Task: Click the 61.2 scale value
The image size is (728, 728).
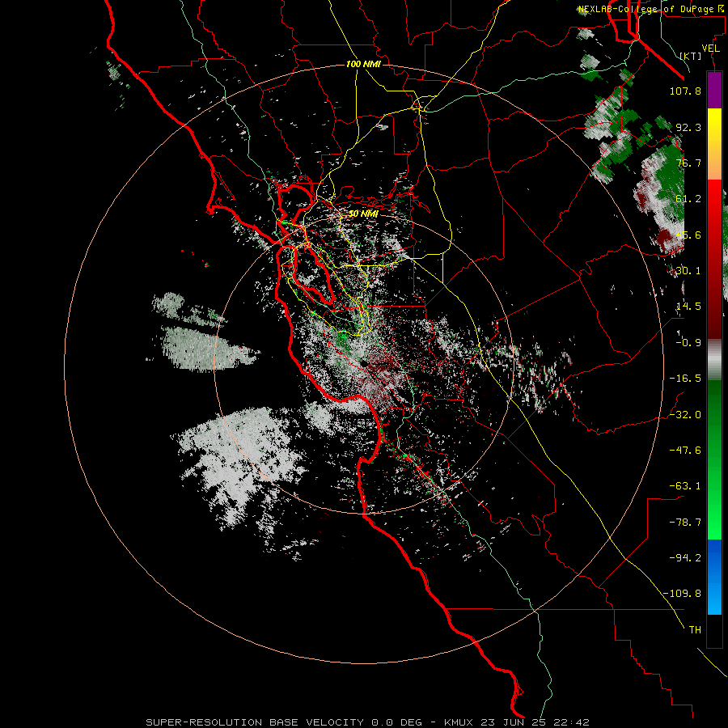Action: coord(688,199)
